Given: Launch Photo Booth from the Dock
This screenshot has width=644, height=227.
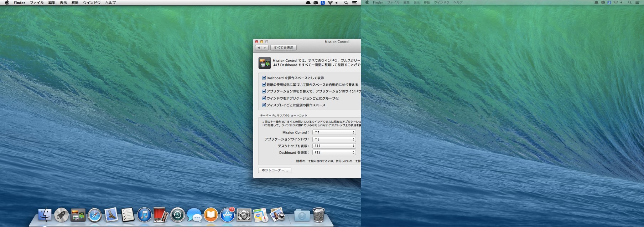Looking at the screenshot, I should (x=161, y=215).
